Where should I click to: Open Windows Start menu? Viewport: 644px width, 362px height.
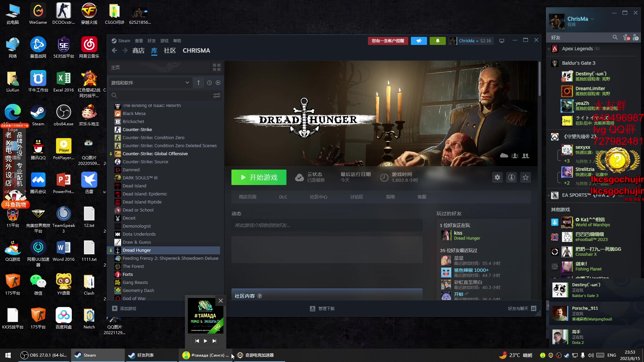(x=8, y=355)
